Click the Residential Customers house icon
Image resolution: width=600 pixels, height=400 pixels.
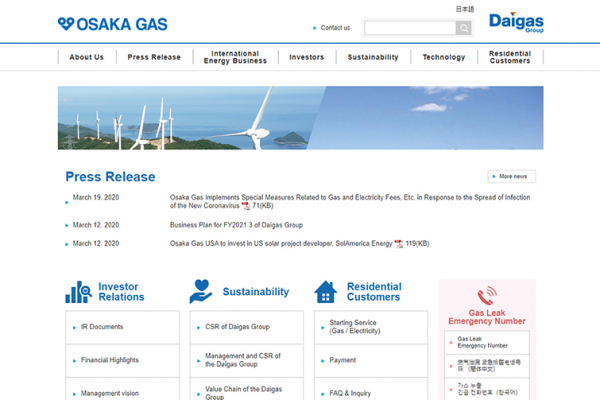326,292
